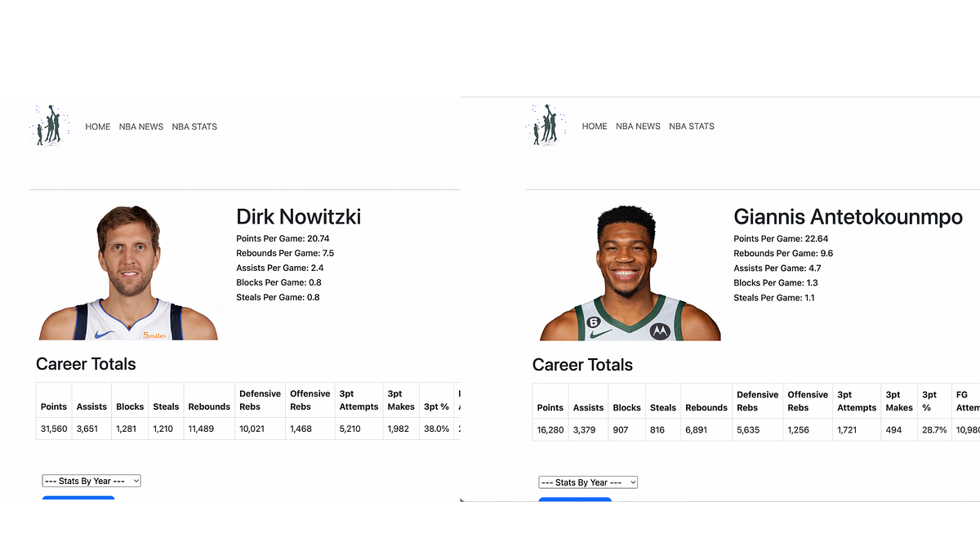Open NBA NEWS on Giannis's page
980x555 pixels.
tap(638, 127)
